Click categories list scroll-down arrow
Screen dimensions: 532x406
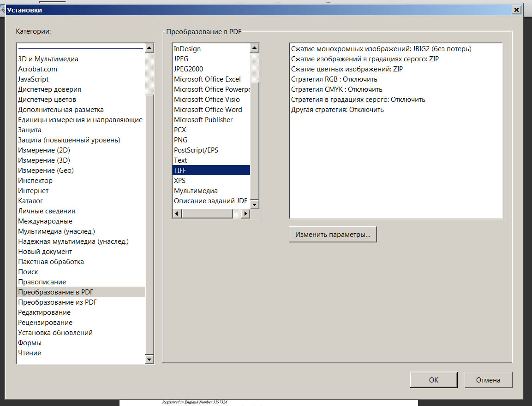coord(149,359)
